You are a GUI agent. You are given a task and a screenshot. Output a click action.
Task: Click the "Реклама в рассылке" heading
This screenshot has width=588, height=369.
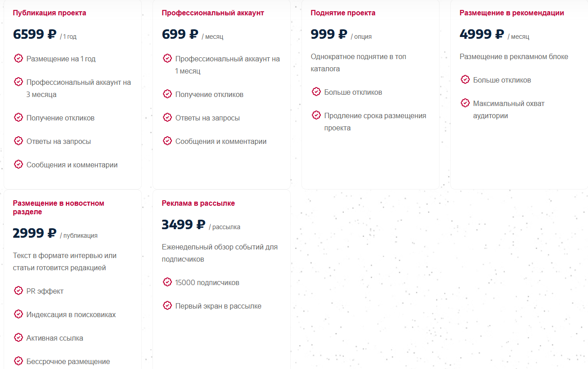point(198,203)
